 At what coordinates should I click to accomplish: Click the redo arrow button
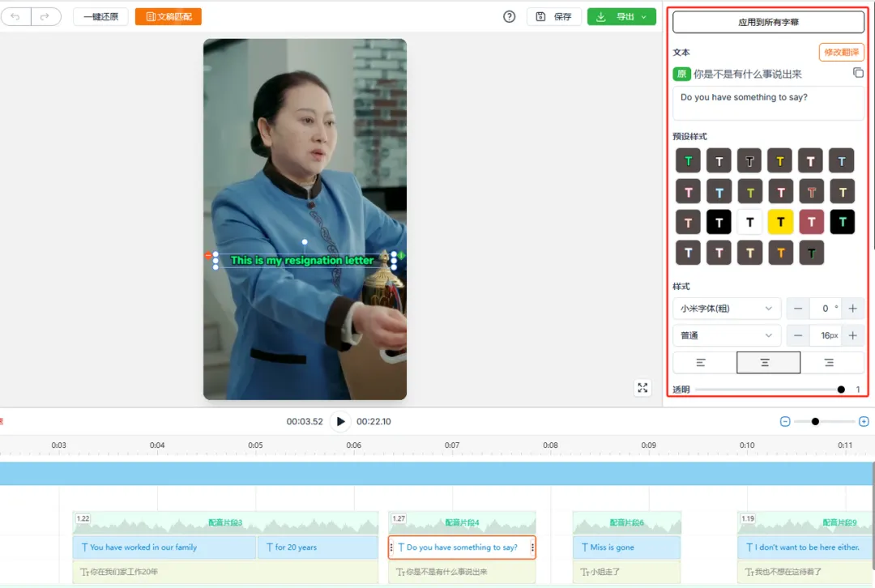coord(45,17)
